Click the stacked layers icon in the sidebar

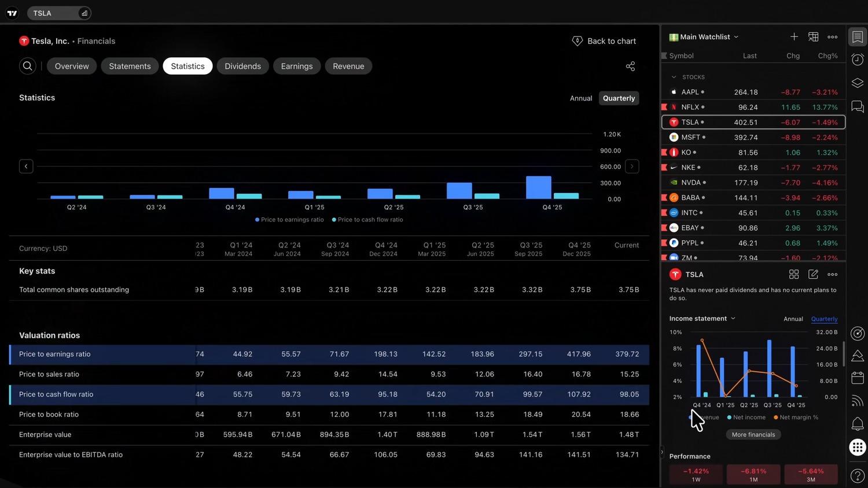(858, 83)
